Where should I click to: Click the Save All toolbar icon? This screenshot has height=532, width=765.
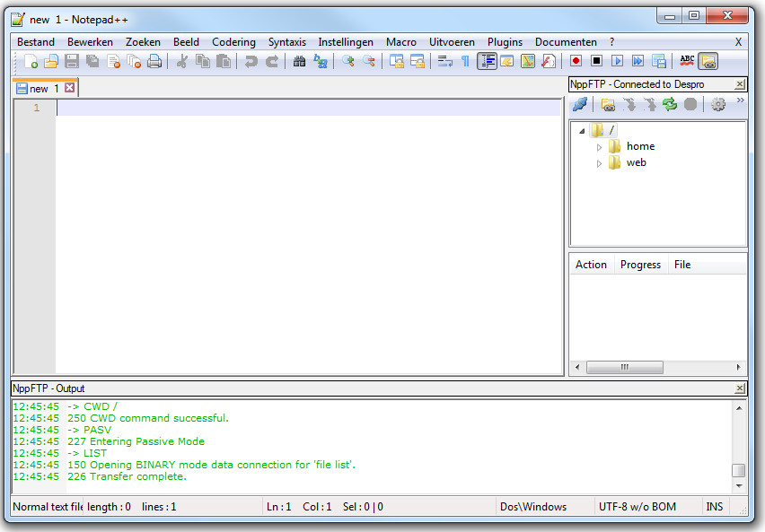(92, 61)
